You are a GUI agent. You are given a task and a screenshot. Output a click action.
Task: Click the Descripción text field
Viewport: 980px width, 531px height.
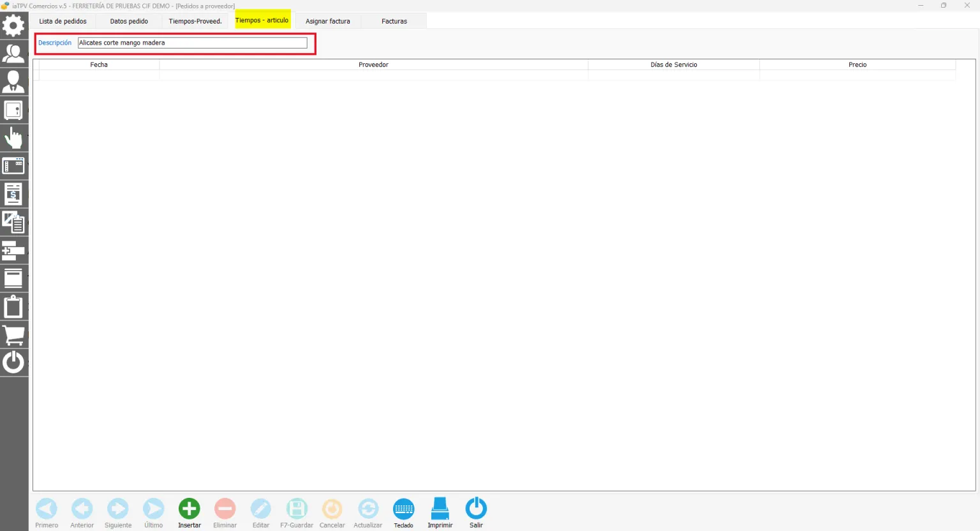point(192,43)
